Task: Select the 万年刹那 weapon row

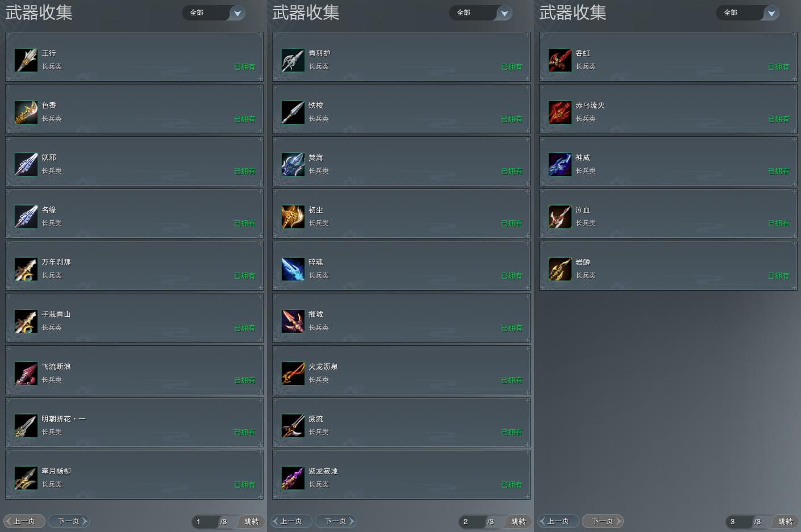Action: (135, 266)
